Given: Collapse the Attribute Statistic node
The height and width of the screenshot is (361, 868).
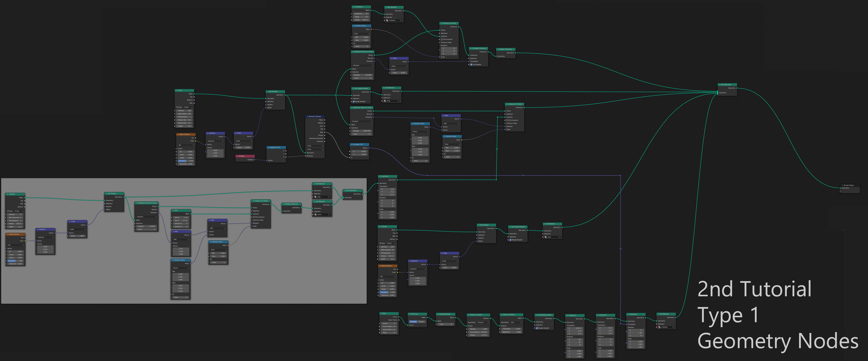Looking at the screenshot, I should (x=307, y=117).
